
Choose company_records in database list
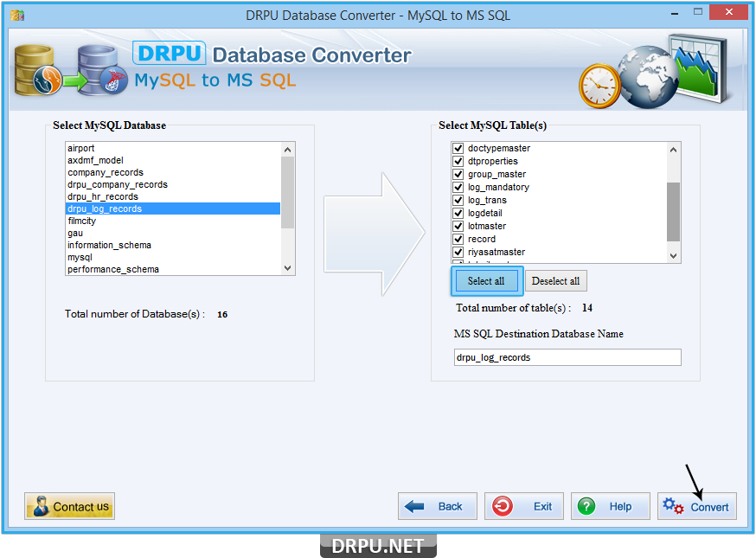point(173,172)
